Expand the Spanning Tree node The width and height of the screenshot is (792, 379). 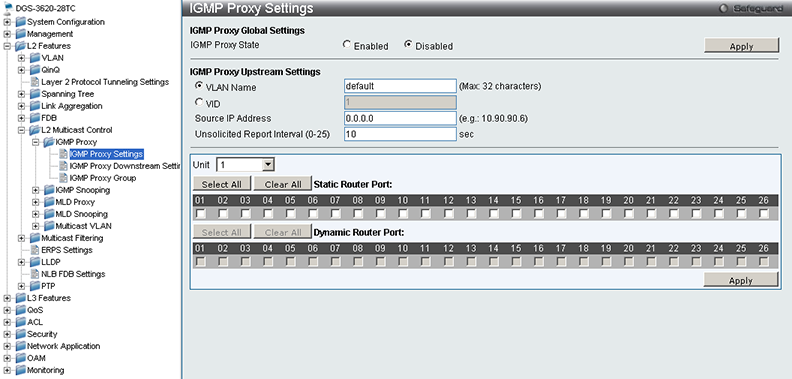point(21,94)
